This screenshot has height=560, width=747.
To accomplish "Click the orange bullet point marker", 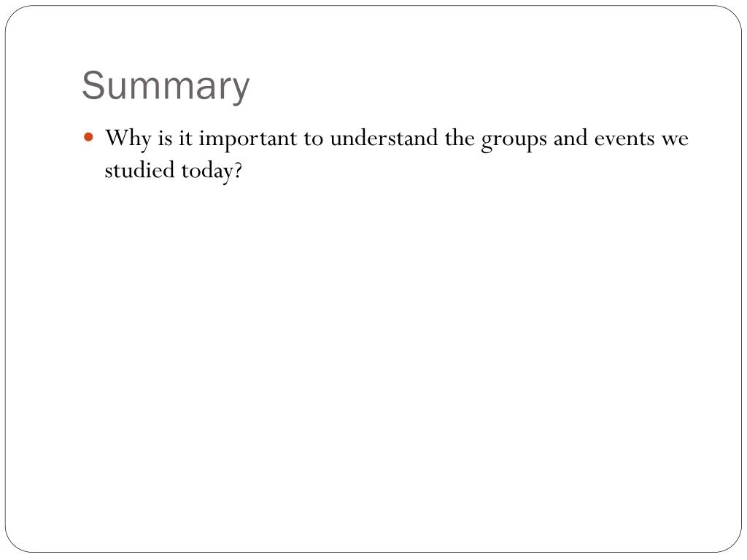I will [88, 138].
